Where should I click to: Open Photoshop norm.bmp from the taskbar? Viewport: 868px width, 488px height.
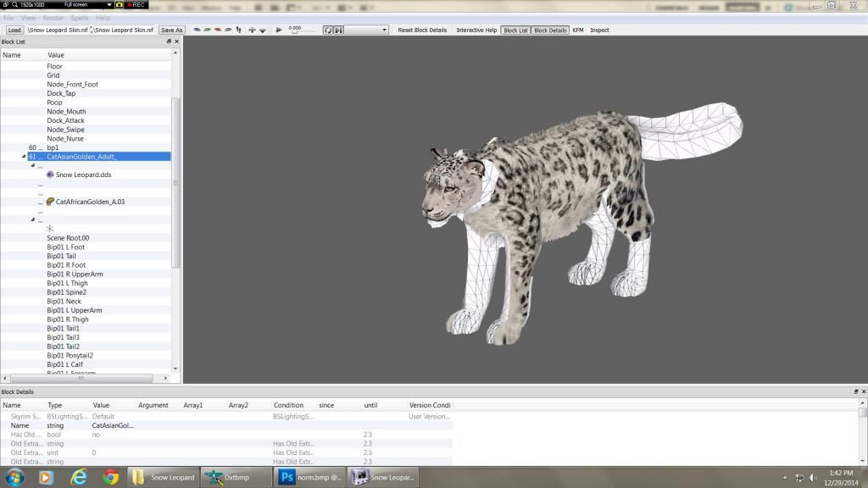[x=310, y=477]
